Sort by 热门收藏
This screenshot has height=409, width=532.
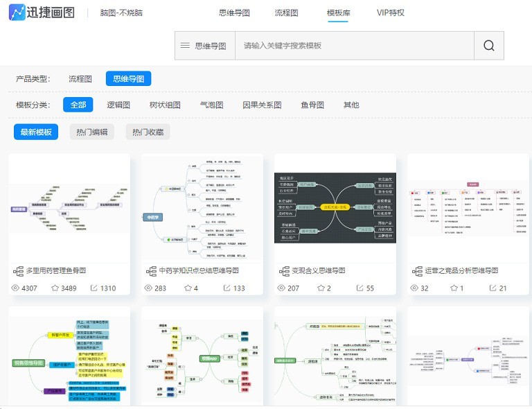(x=148, y=132)
